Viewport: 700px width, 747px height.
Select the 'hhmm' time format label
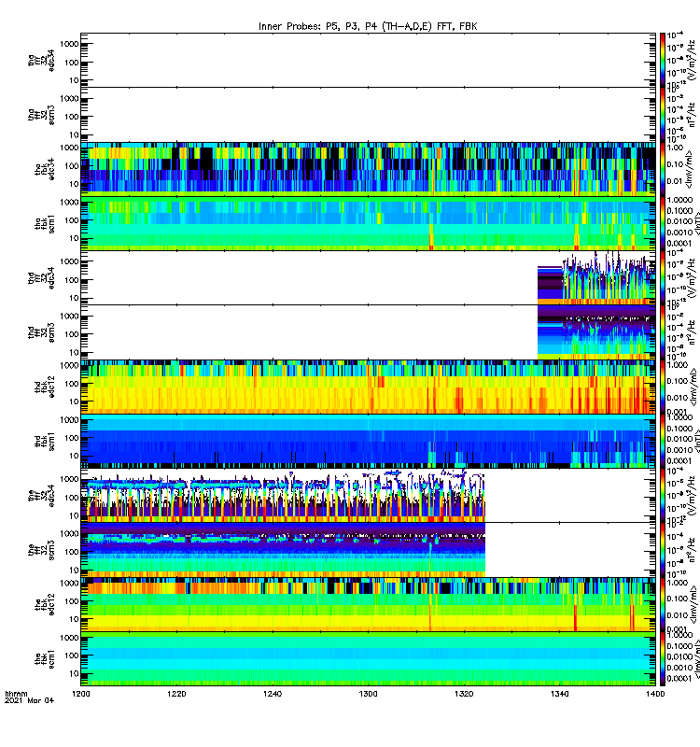coord(16,694)
